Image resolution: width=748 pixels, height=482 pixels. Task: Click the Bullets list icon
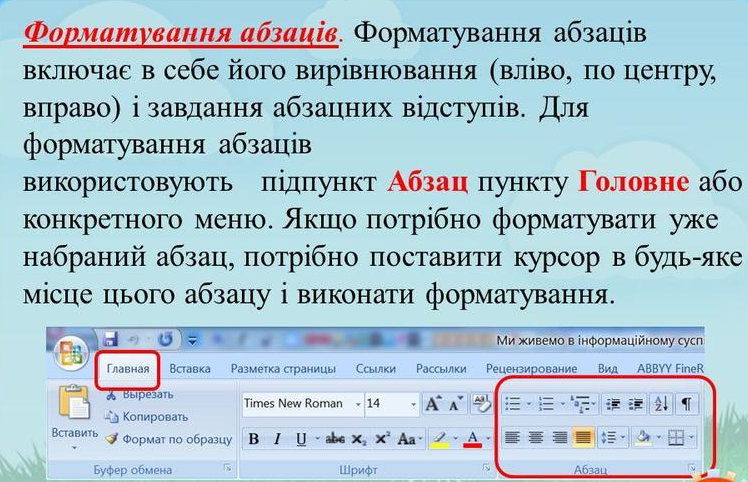[x=513, y=404]
